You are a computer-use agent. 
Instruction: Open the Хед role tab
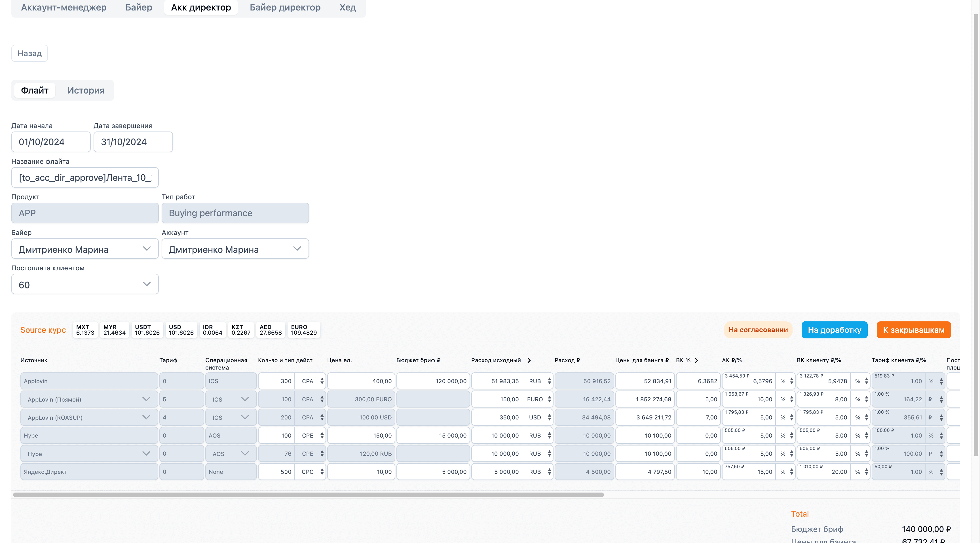coord(347,7)
